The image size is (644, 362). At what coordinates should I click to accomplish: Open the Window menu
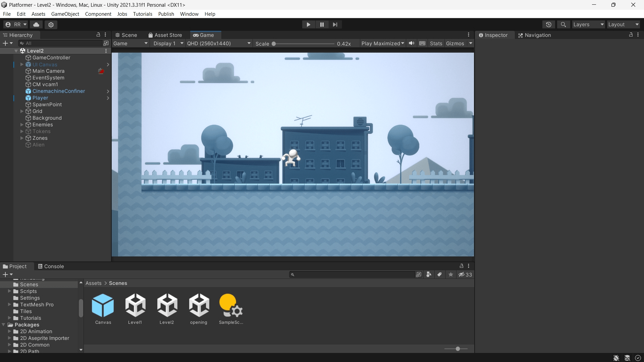(x=189, y=14)
